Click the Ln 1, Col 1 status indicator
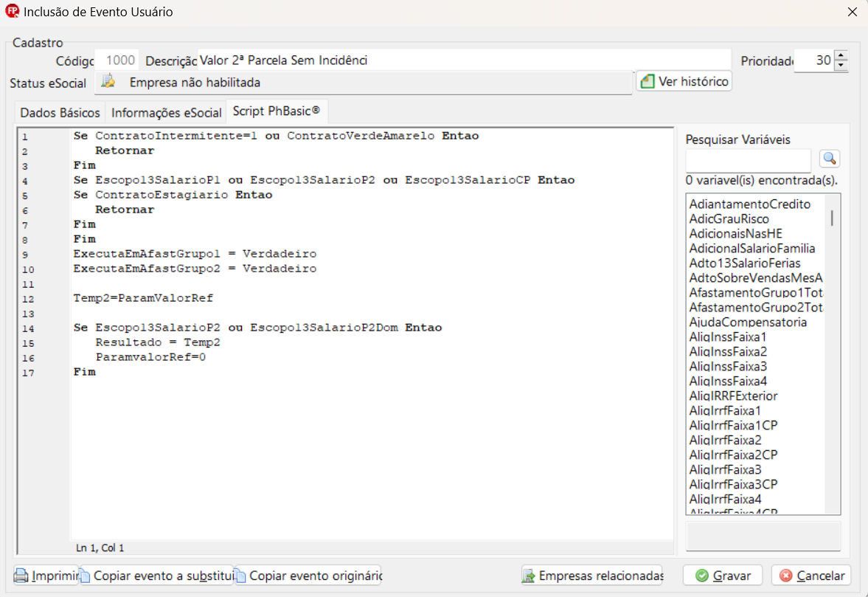The height and width of the screenshot is (597, 868). click(x=100, y=548)
